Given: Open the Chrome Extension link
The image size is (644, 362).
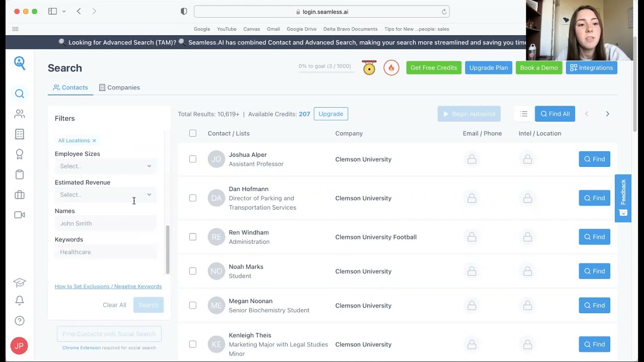Looking at the screenshot, I should tap(82, 348).
